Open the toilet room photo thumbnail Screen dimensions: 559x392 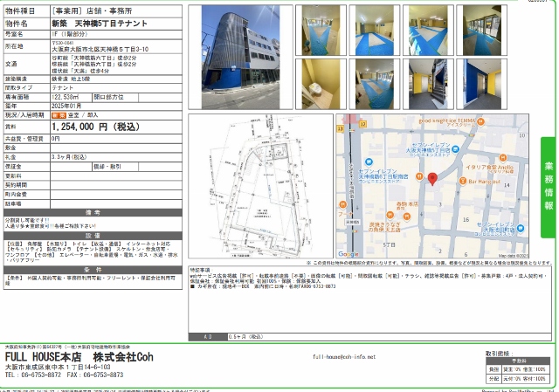coord(318,84)
